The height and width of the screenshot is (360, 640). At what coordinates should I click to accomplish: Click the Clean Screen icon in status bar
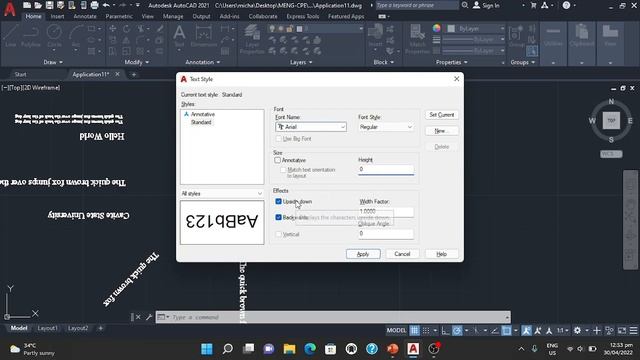622,330
